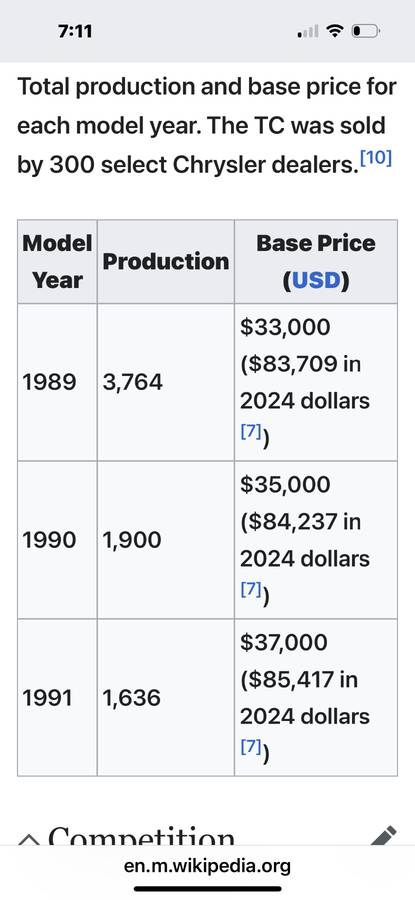
Task: Tap the en.m.wikipedia.org address bar
Action: [207, 866]
